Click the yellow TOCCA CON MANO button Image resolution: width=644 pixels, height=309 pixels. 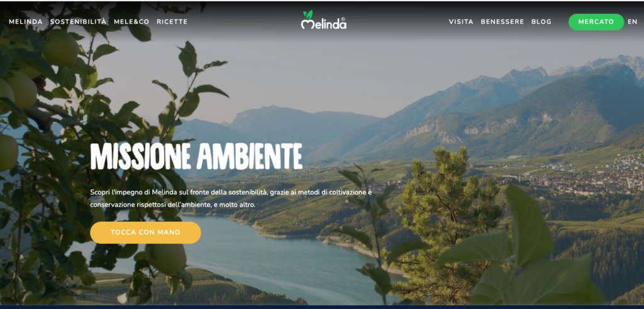(145, 232)
